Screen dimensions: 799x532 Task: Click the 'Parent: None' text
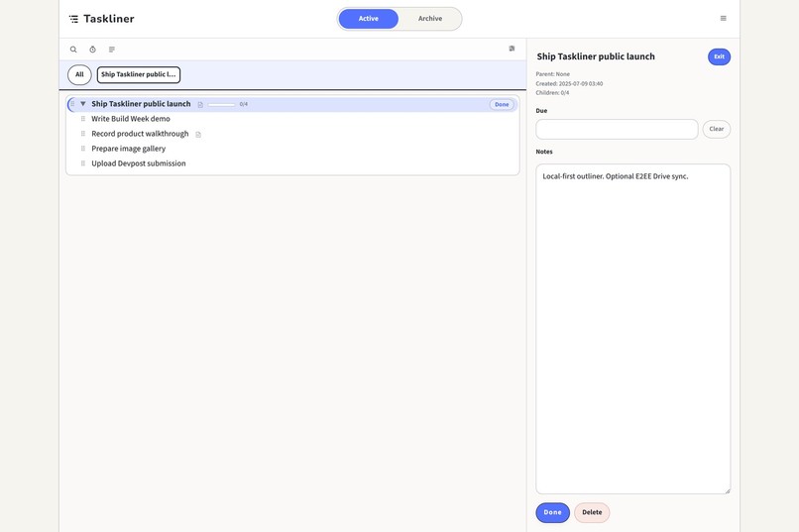coord(553,74)
